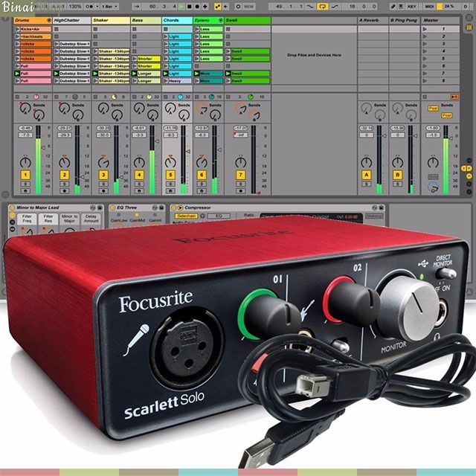
Task: Toggle the Punch-In switch
Action: pyautogui.click(x=310, y=7)
